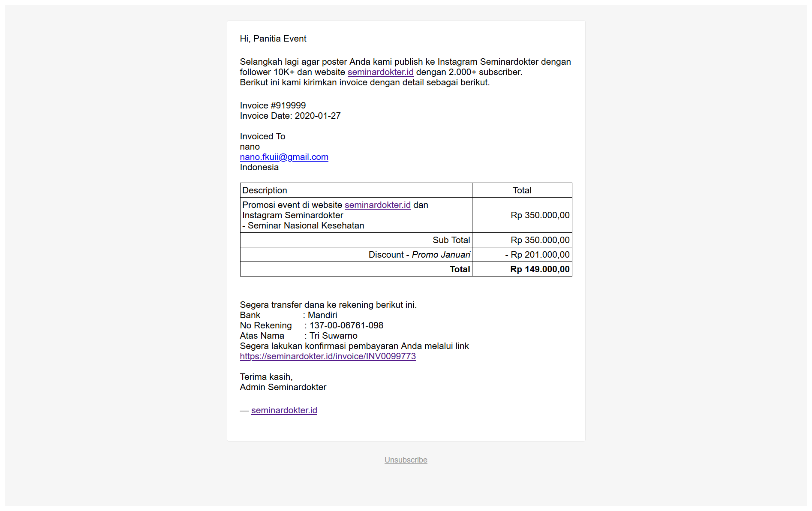The width and height of the screenshot is (812, 511).
Task: Click the account holder name Tri Suwarno
Action: click(333, 336)
